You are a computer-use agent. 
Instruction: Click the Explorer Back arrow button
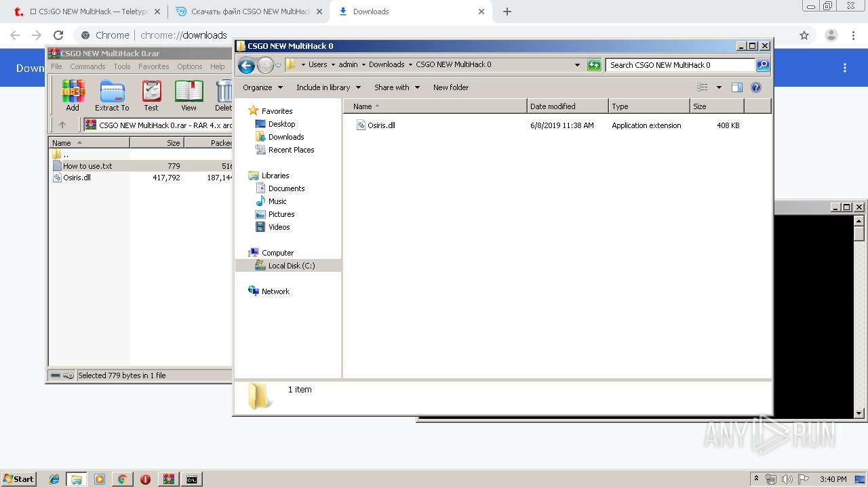point(246,65)
